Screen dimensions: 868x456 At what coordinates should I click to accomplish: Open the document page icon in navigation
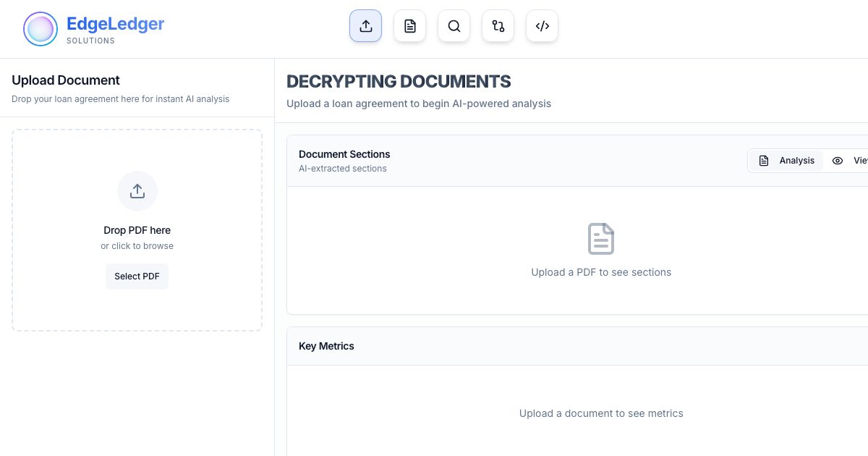pyautogui.click(x=409, y=26)
